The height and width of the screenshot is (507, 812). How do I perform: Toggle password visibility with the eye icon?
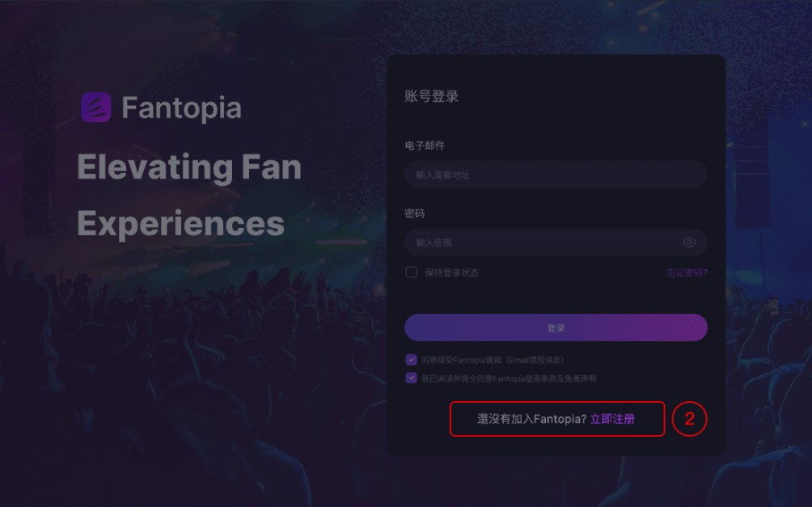pos(690,242)
